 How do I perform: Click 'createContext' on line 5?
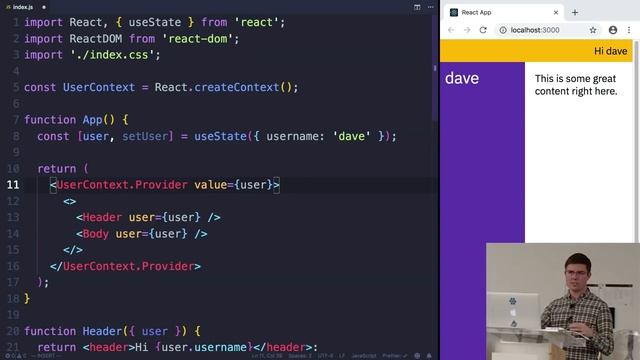click(x=237, y=87)
